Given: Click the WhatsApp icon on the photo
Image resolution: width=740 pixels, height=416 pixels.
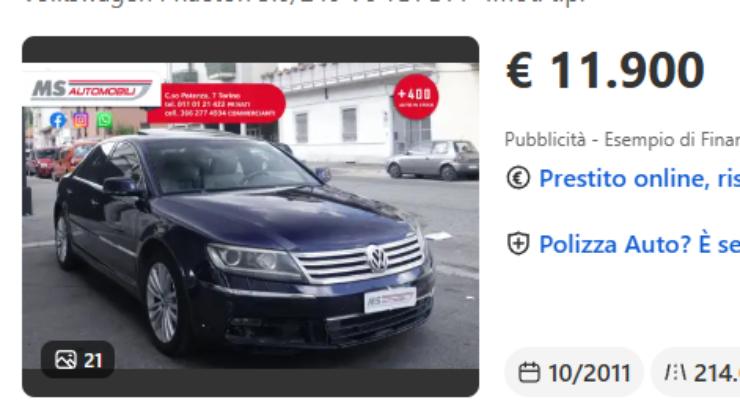Looking at the screenshot, I should (x=104, y=119).
